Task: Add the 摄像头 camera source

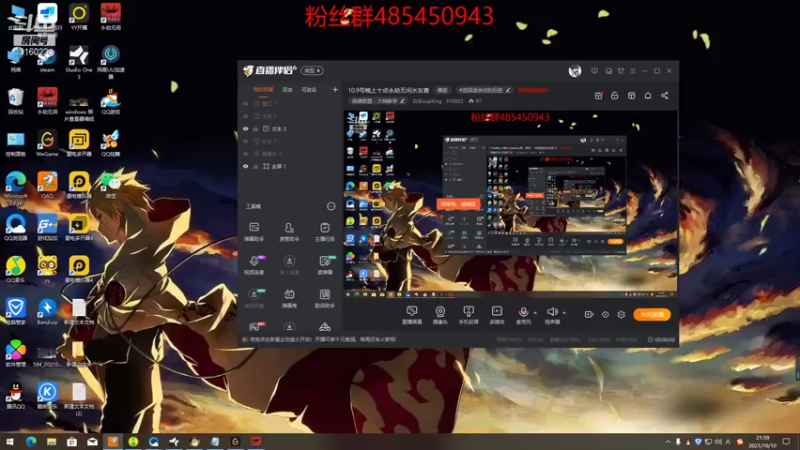Action: click(x=440, y=315)
